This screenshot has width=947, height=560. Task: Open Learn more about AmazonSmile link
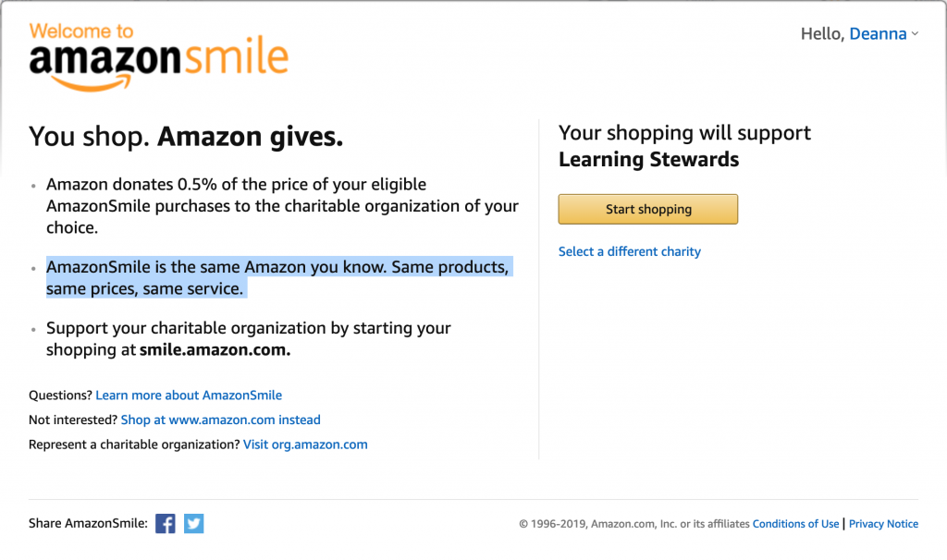(x=189, y=396)
